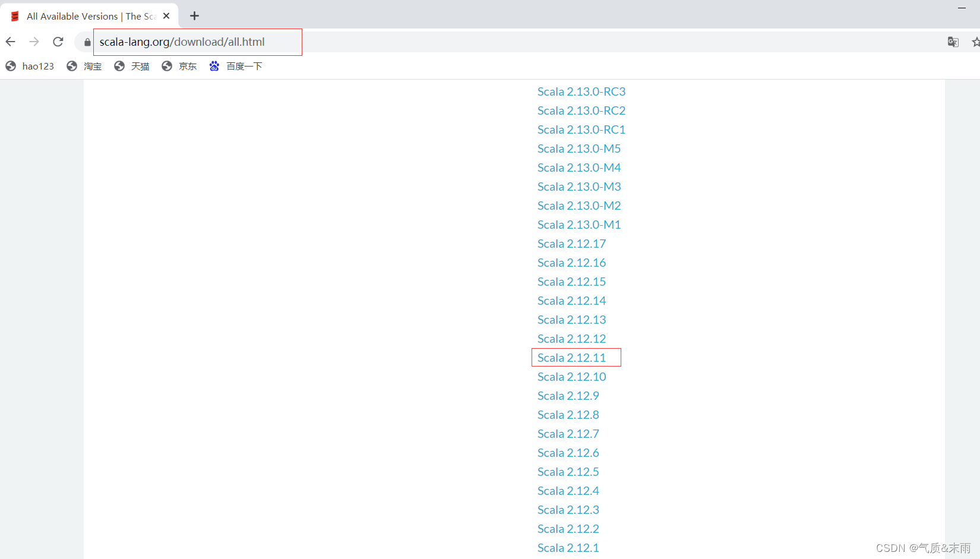
Task: Open Scala 2.13.0-RC2 link
Action: [x=581, y=110]
